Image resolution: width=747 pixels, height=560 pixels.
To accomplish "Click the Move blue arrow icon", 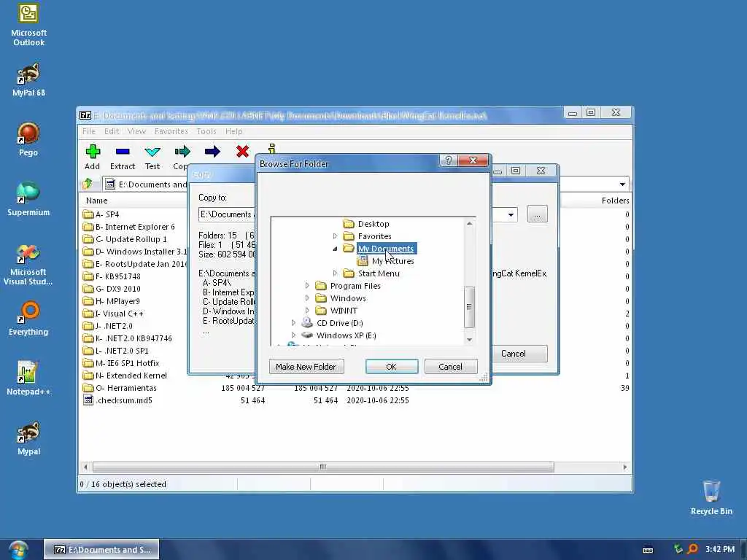I will tap(212, 152).
